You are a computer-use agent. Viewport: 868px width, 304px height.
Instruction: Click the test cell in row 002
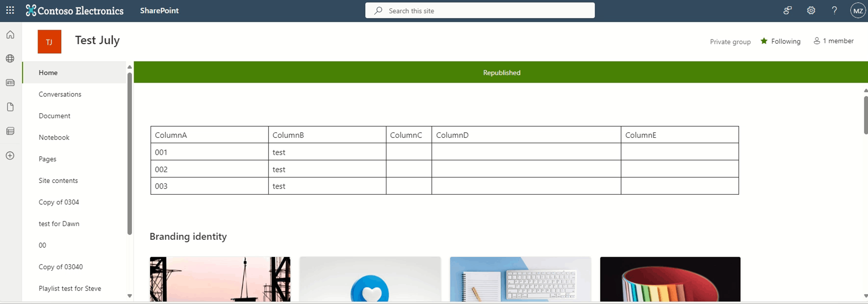click(327, 169)
